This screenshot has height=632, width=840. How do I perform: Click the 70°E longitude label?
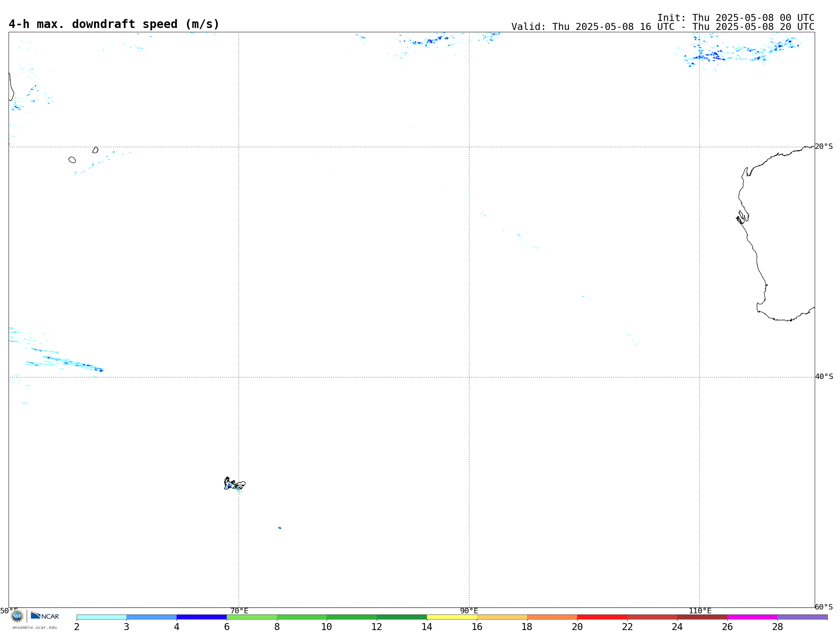click(239, 611)
